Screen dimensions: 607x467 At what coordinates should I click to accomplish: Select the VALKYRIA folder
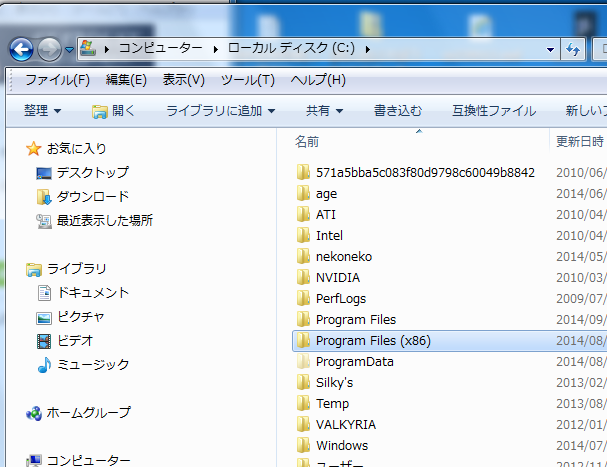pyautogui.click(x=346, y=424)
